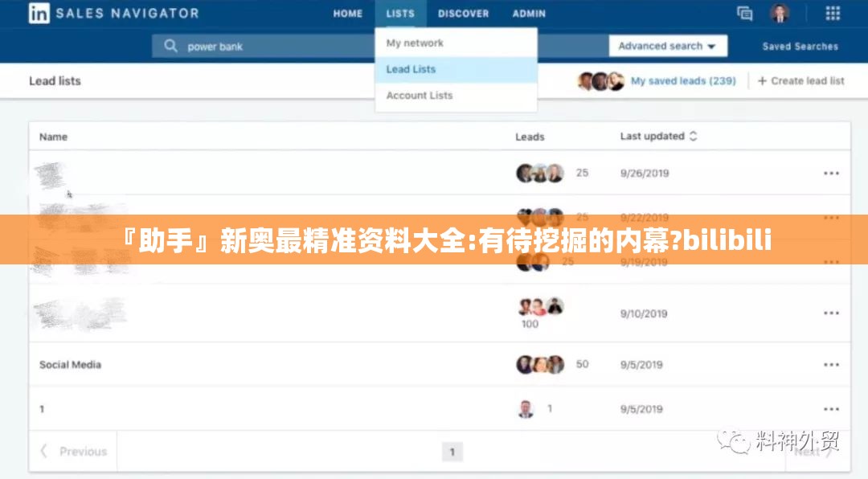Open Saved Searches link
This screenshot has height=479, width=868.
pyautogui.click(x=800, y=47)
